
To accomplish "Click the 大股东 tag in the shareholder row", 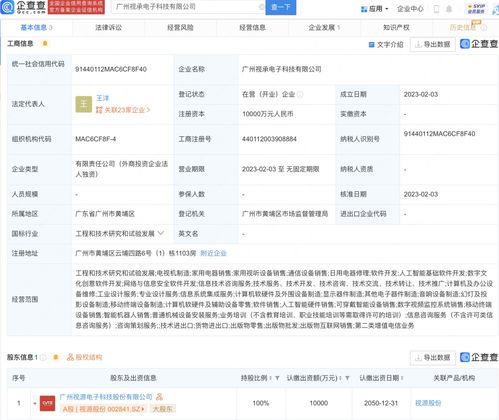I will [x=163, y=409].
